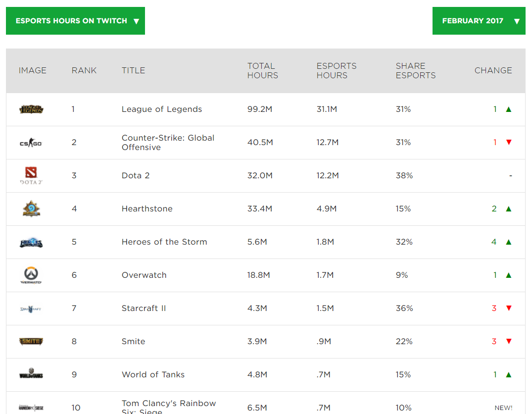532x414 pixels.
Task: Open the Esports Hours on Twitch dropdown
Action: (75, 21)
